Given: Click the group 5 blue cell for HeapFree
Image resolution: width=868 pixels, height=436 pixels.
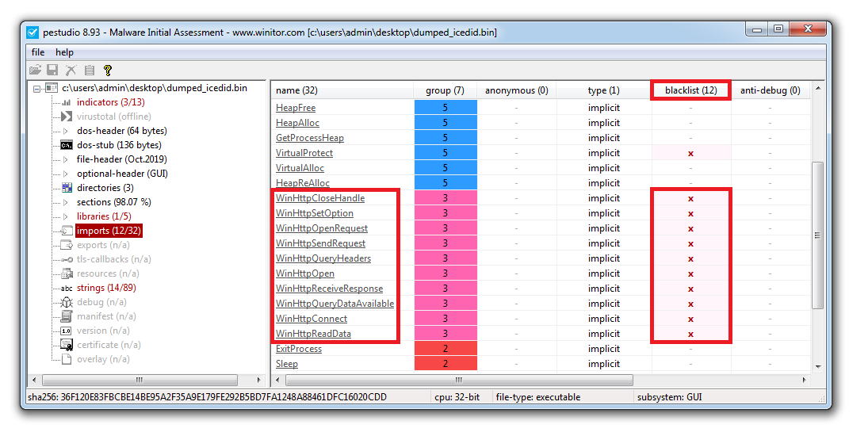Looking at the screenshot, I should (x=445, y=107).
